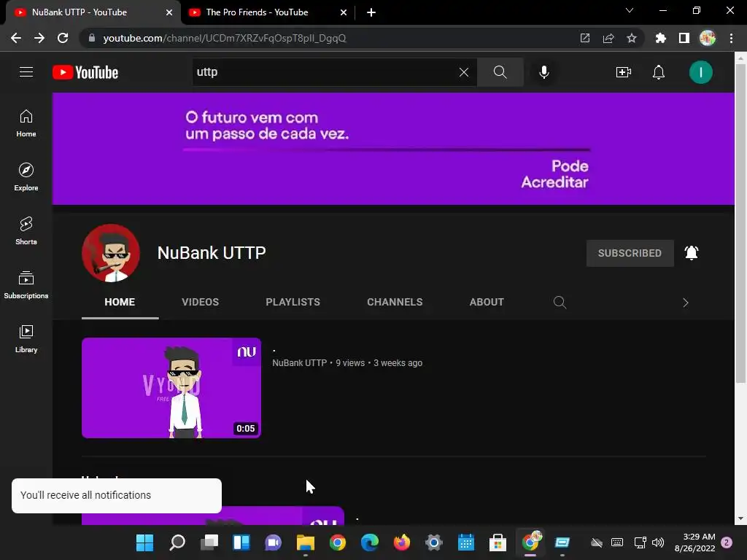This screenshot has height=560, width=747.
Task: Open the browser extensions puzzle icon
Action: coord(660,38)
